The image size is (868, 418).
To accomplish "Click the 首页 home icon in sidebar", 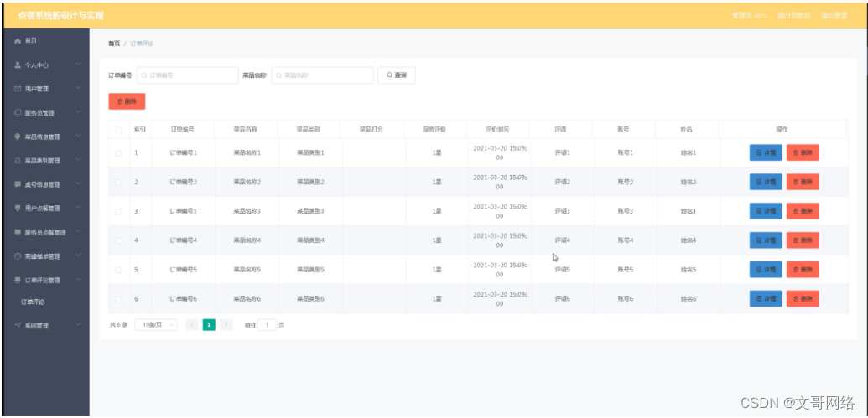I will click(x=18, y=41).
